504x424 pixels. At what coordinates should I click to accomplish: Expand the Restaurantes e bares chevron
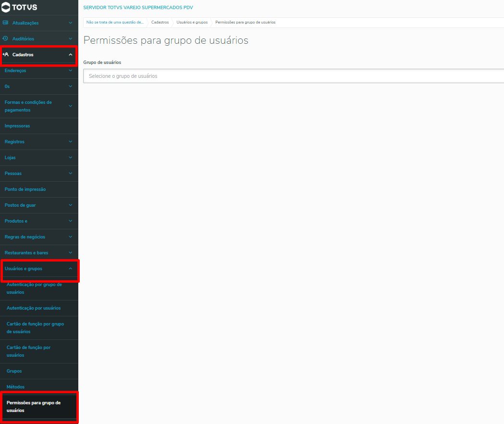pos(71,252)
